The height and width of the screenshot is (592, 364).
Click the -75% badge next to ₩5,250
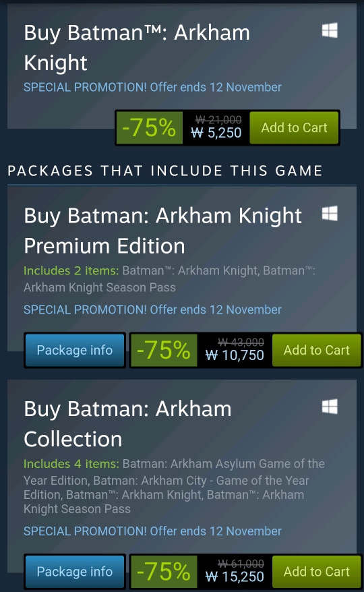point(150,127)
